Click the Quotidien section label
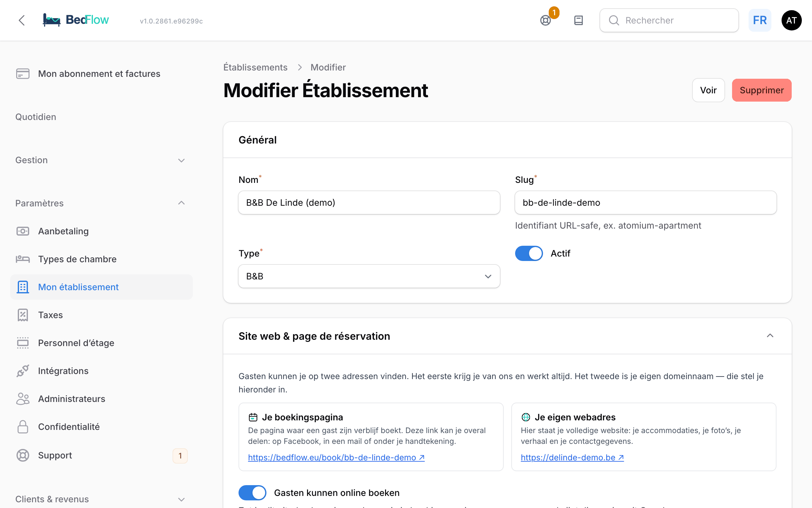Screen dimensions: 812x508 click(x=36, y=117)
